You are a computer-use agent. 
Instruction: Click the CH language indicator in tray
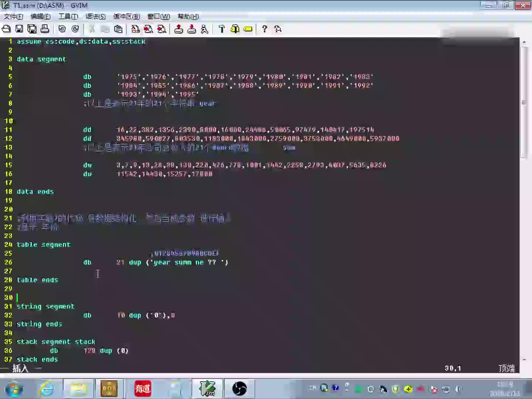pyautogui.click(x=312, y=388)
